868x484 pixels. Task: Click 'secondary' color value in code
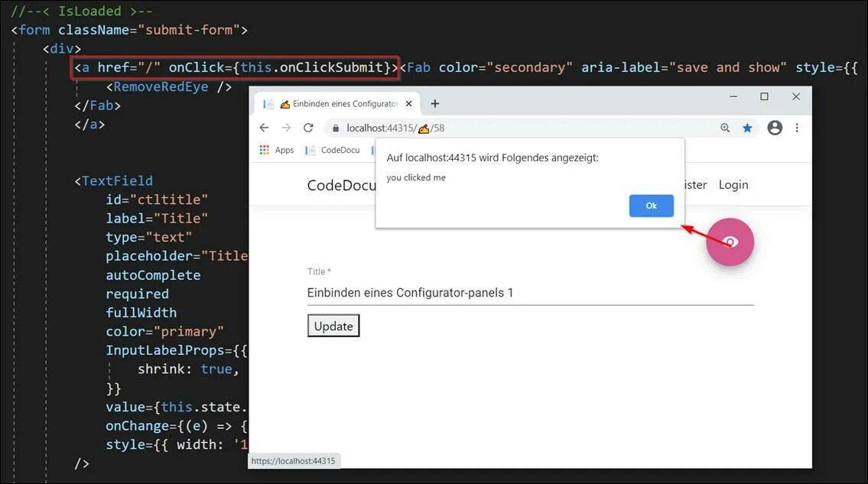529,67
